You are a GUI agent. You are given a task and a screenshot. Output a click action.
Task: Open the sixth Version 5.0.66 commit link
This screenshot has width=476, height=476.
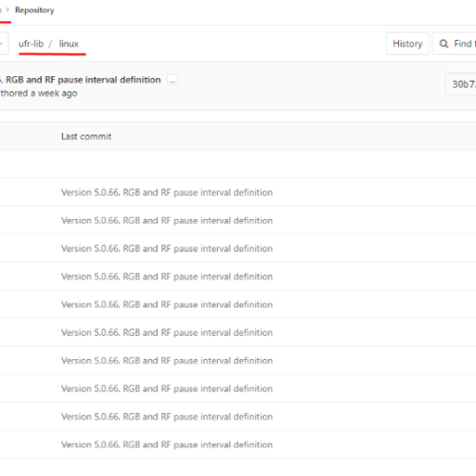(167, 332)
